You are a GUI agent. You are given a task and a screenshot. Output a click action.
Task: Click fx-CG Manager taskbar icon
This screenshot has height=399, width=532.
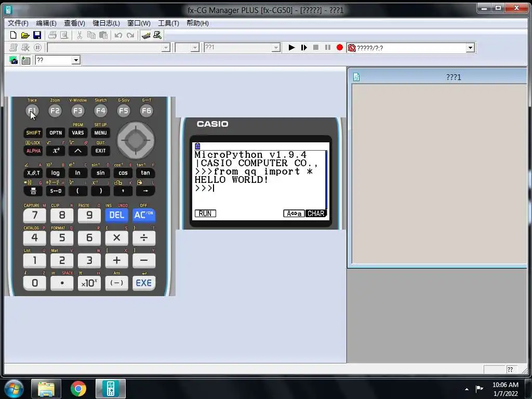[111, 389]
